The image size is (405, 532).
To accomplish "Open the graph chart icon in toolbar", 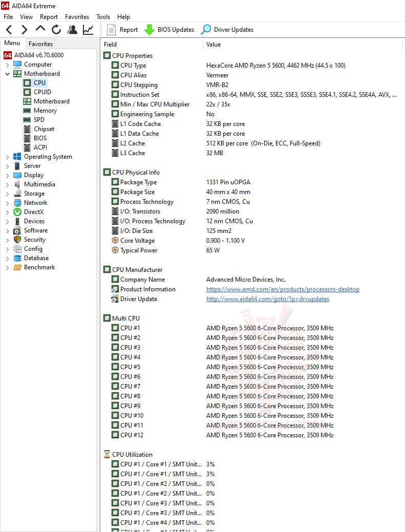I will (88, 30).
